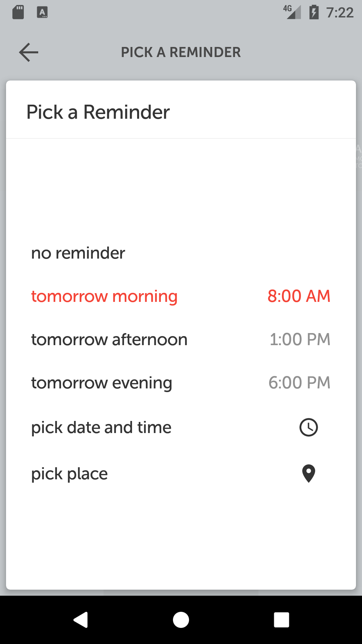362x644 pixels.
Task: Open recent apps with the square button
Action: 281,620
